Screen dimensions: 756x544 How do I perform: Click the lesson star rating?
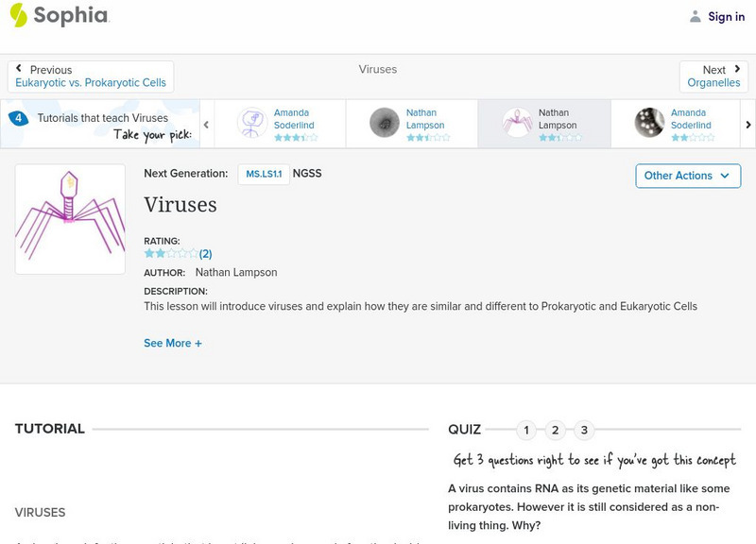tap(171, 254)
